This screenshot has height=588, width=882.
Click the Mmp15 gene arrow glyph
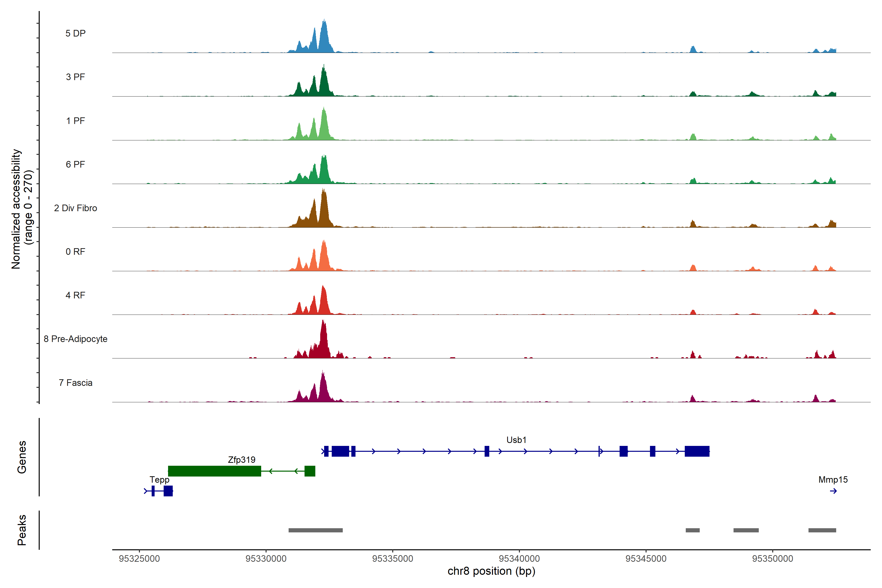(833, 491)
